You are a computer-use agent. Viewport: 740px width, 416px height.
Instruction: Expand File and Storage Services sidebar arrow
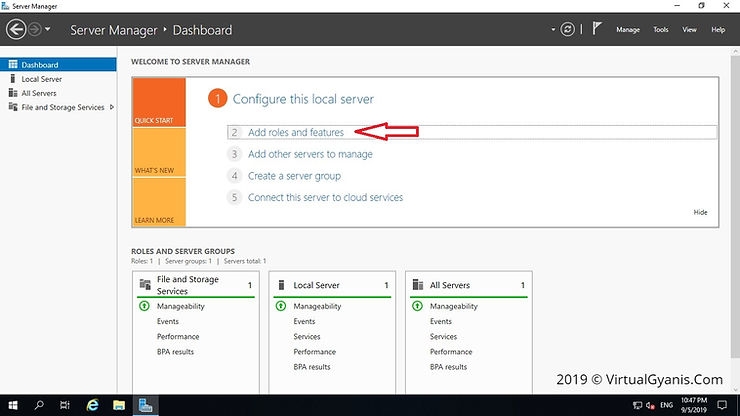point(113,107)
